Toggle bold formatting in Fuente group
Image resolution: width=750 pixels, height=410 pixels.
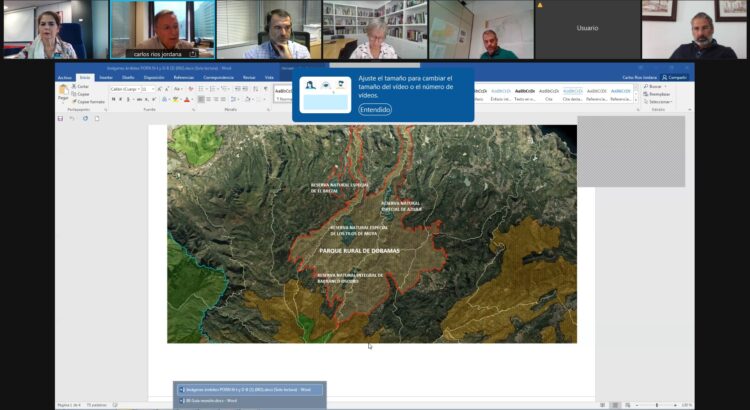tap(114, 99)
